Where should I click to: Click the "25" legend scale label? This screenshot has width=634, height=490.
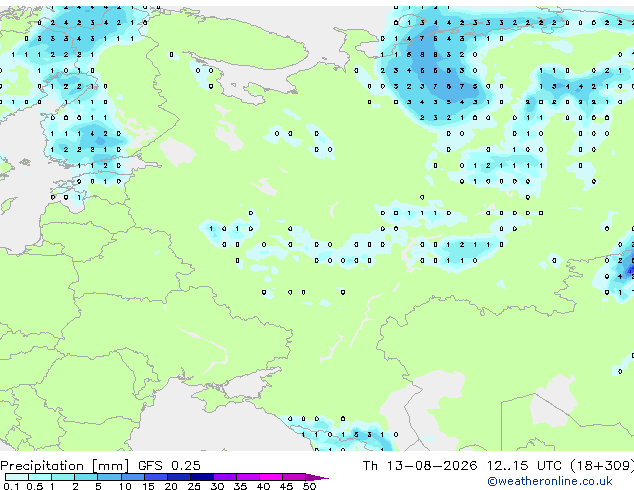click(x=194, y=486)
